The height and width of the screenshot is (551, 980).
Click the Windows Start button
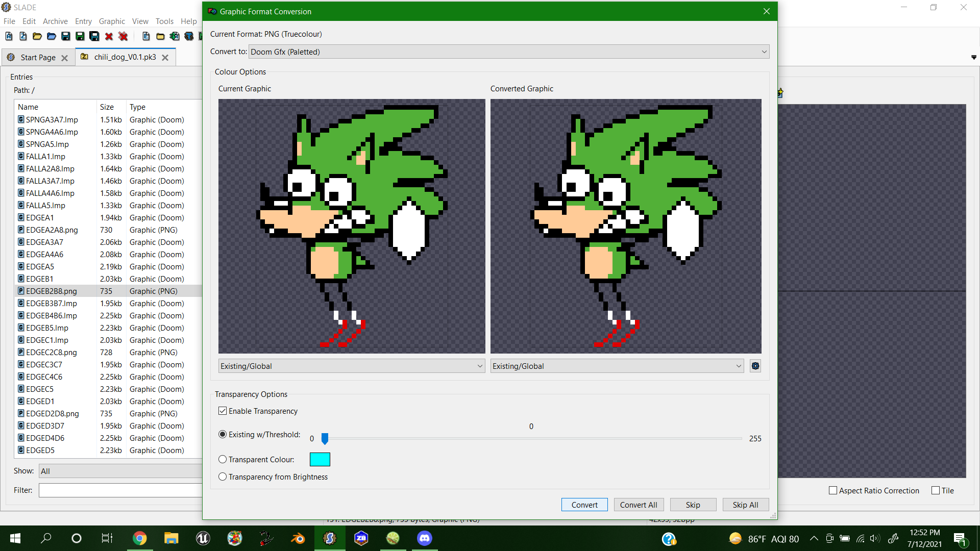pos(15,538)
